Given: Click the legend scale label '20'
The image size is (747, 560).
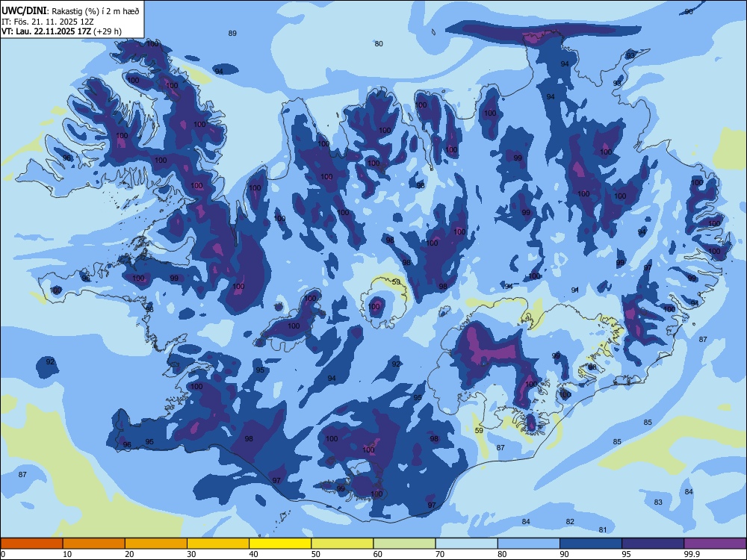Looking at the screenshot, I should (129, 554).
